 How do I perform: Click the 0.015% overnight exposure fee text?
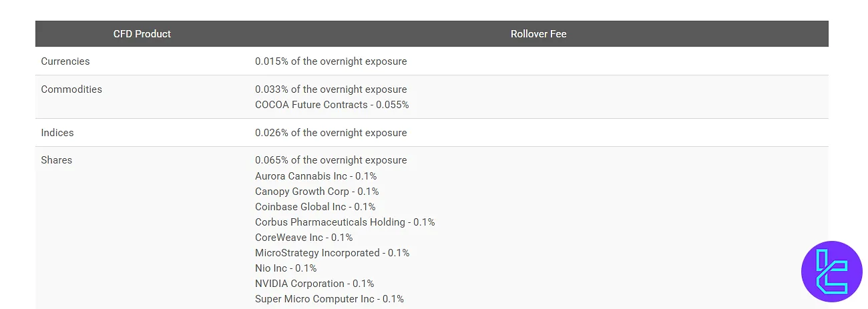pos(331,61)
